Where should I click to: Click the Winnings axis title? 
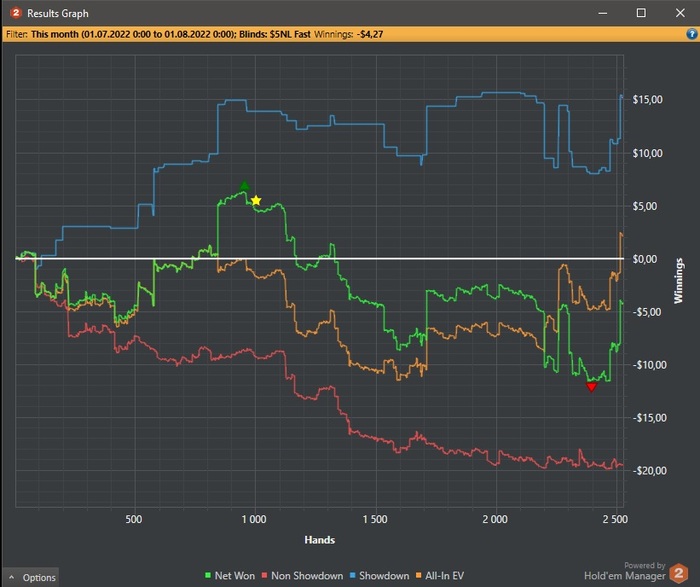pos(679,281)
